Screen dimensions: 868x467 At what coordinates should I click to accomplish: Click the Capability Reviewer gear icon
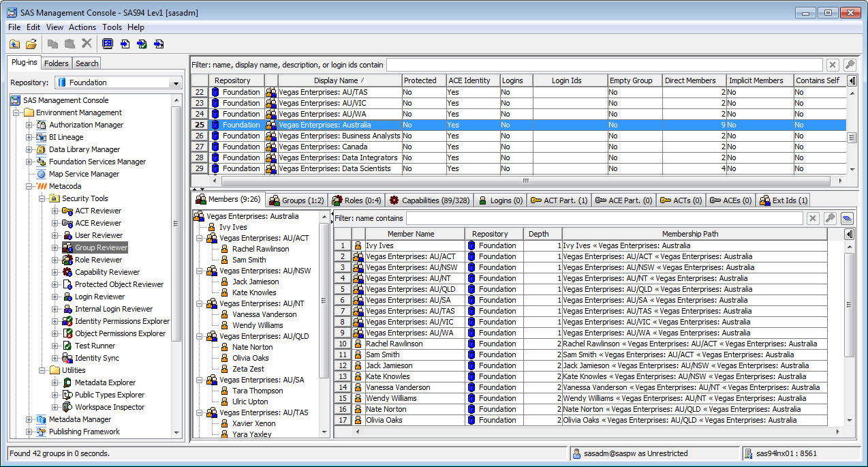tap(67, 272)
